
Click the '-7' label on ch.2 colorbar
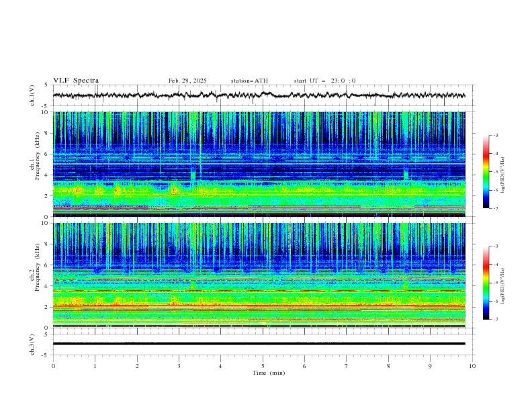495,319
